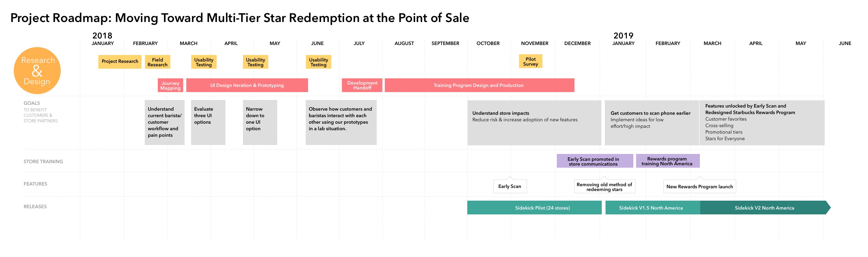The width and height of the screenshot is (868, 257).
Task: Select Removing old method of redeeming stars callout
Action: coord(605,187)
